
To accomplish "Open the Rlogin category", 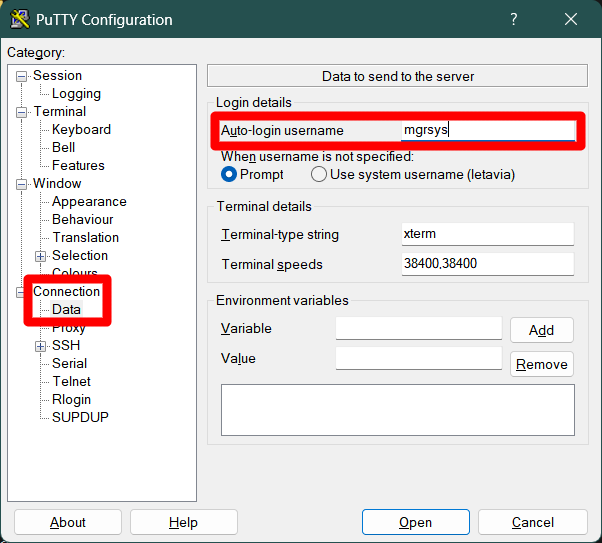I will (x=71, y=399).
